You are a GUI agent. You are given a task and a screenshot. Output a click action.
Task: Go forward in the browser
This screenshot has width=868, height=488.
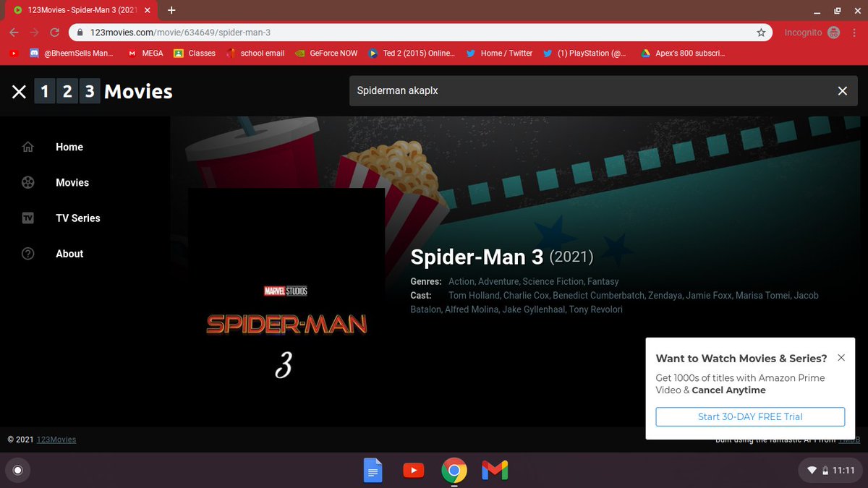[x=34, y=33]
